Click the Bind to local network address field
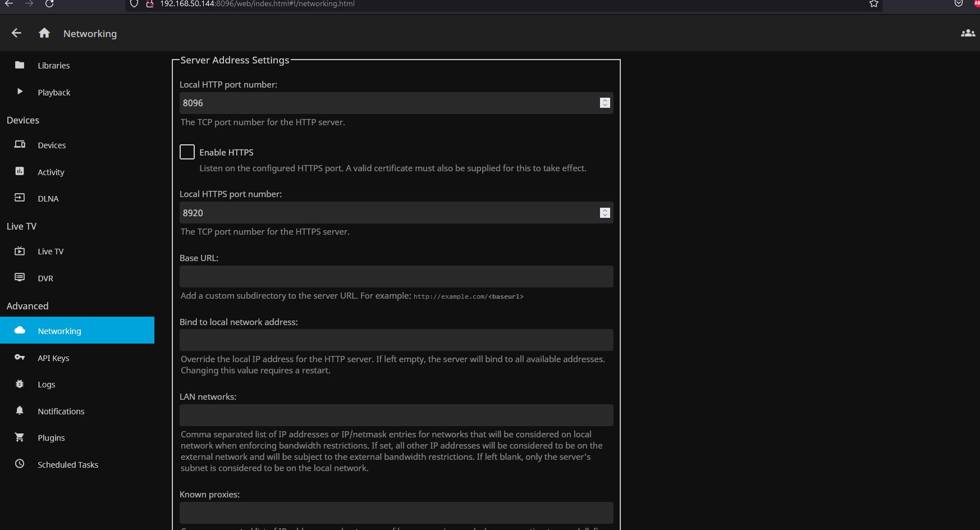 pyautogui.click(x=396, y=340)
